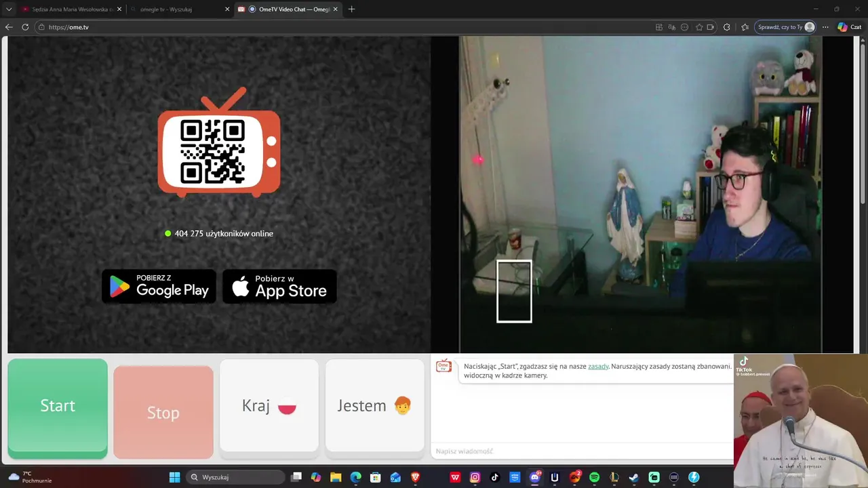
Task: Open the apps icon in address bar
Action: pyautogui.click(x=659, y=27)
